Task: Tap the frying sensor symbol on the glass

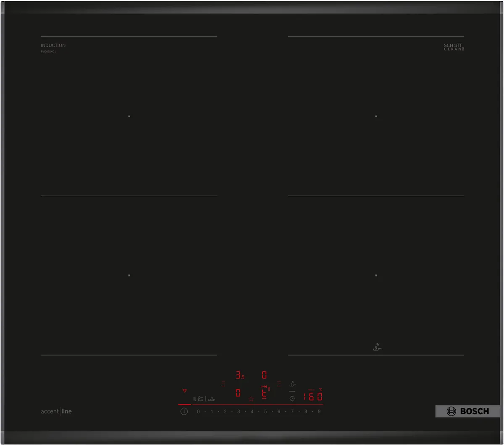Action: point(377,346)
